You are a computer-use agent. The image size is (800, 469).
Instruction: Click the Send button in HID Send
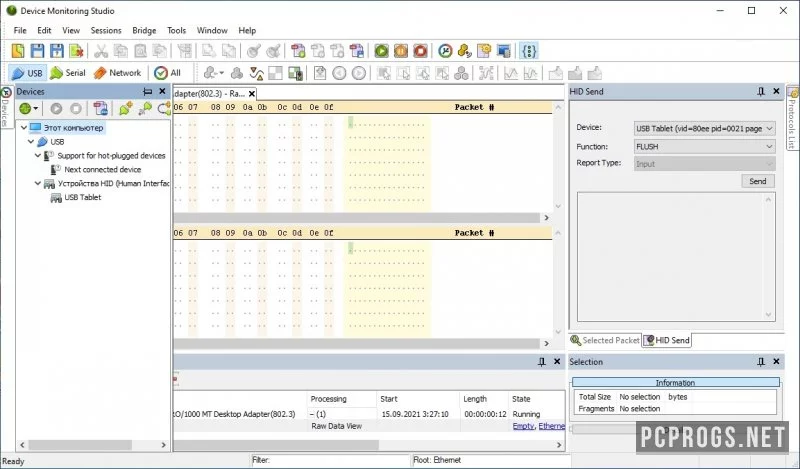pyautogui.click(x=758, y=181)
